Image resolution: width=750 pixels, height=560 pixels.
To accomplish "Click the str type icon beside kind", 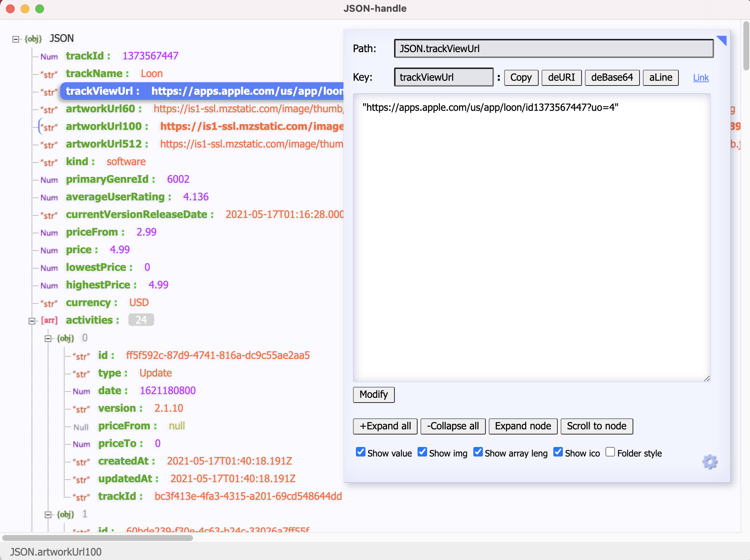I will tap(49, 163).
